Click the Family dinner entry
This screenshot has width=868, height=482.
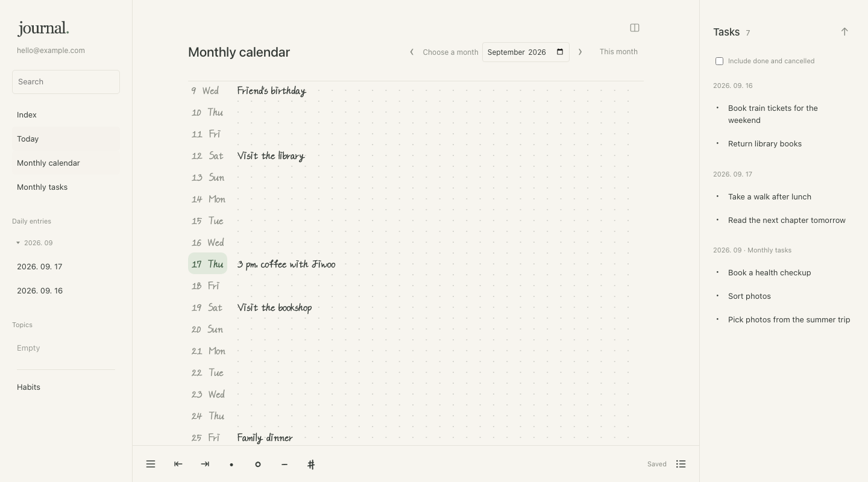click(265, 438)
